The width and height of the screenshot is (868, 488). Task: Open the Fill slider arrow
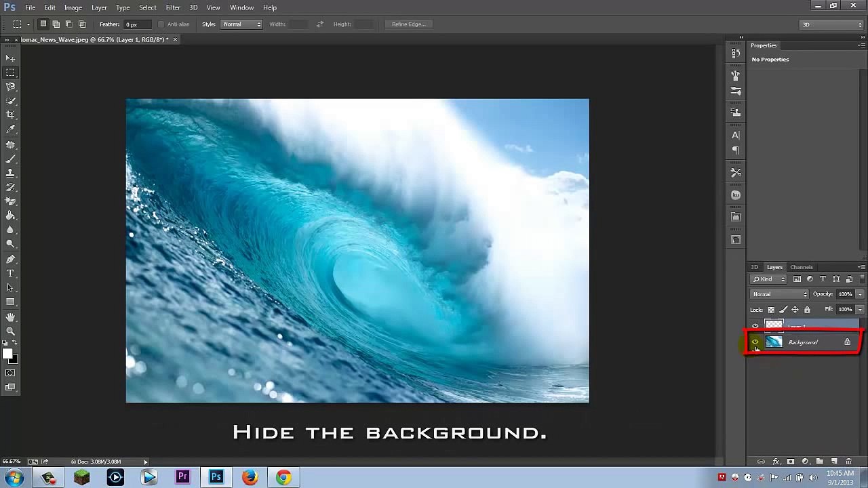[860, 309]
